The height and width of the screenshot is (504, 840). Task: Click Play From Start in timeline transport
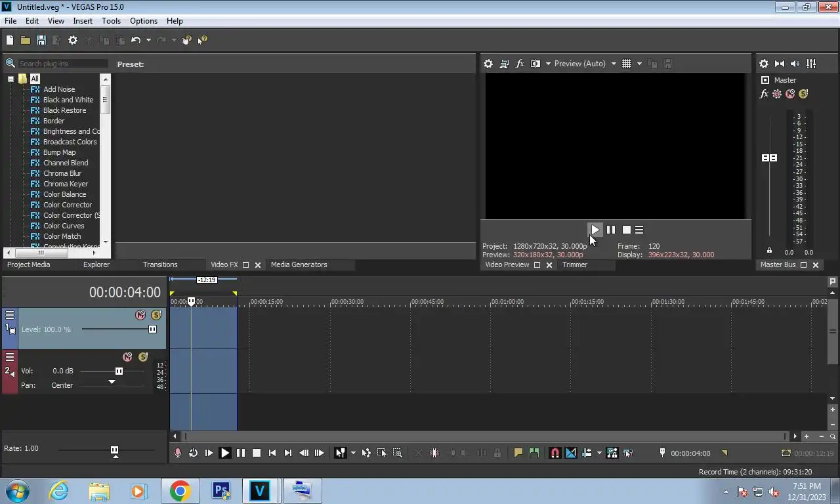[209, 453]
